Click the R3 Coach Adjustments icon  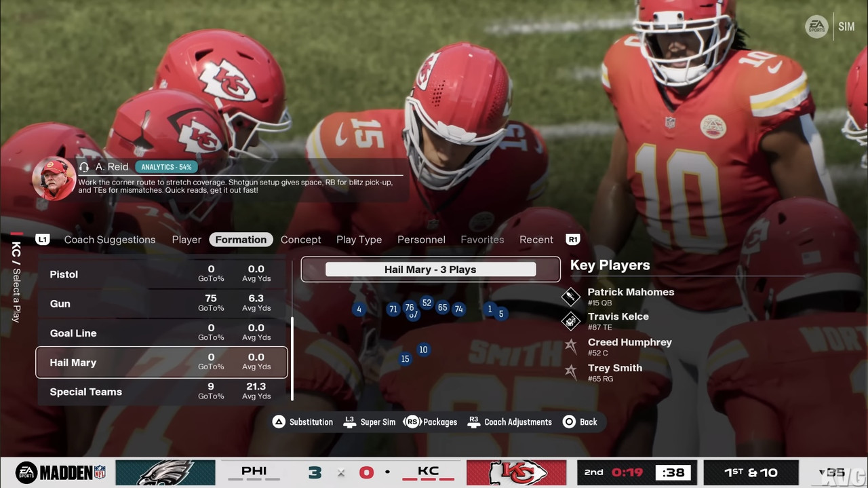click(x=474, y=421)
